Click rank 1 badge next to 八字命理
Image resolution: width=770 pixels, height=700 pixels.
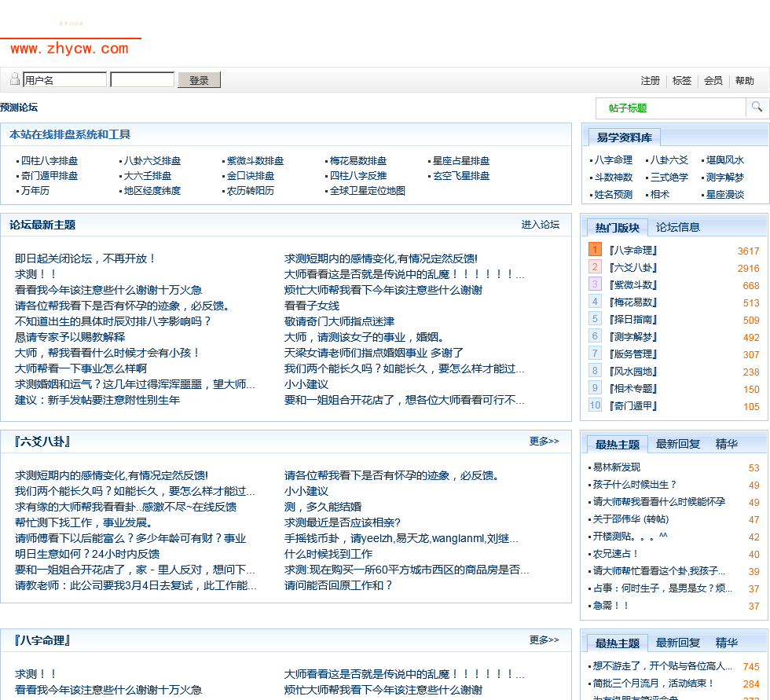point(595,249)
